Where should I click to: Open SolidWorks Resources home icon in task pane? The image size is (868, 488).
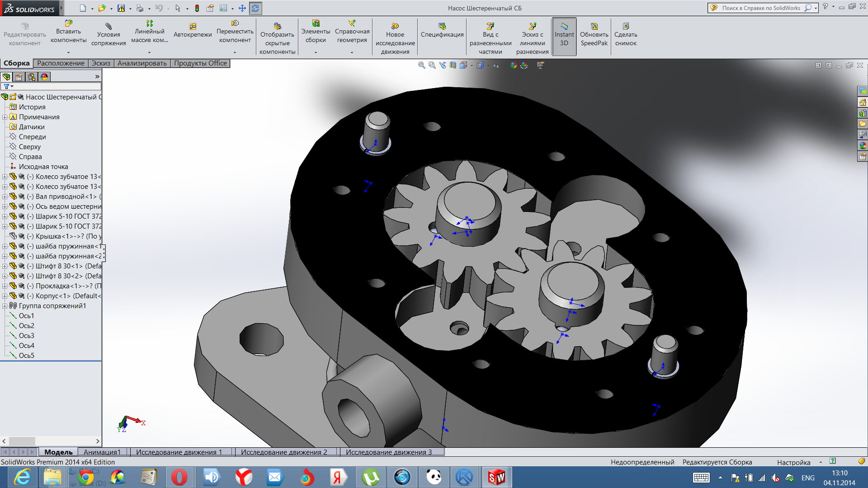pos(863,102)
